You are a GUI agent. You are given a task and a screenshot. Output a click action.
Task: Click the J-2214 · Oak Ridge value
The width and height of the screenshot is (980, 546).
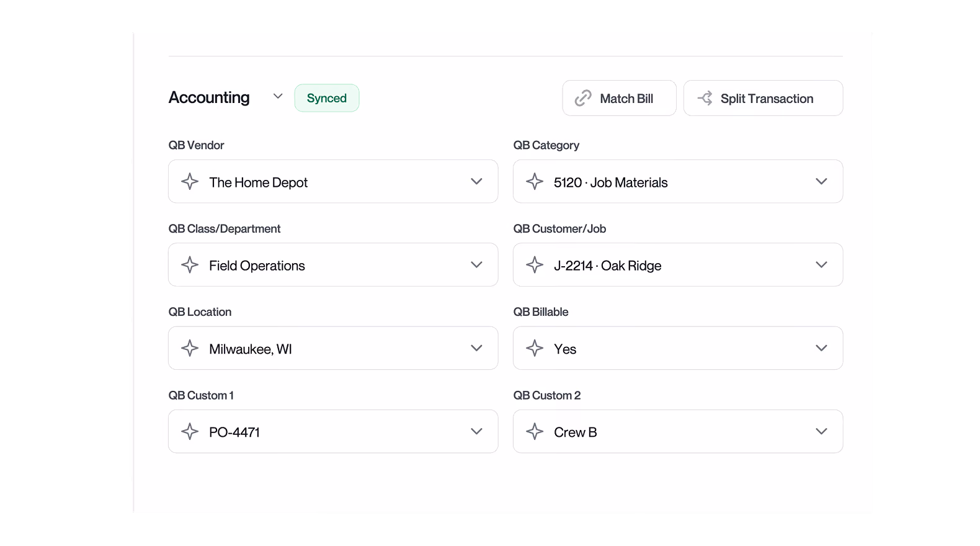click(x=607, y=266)
